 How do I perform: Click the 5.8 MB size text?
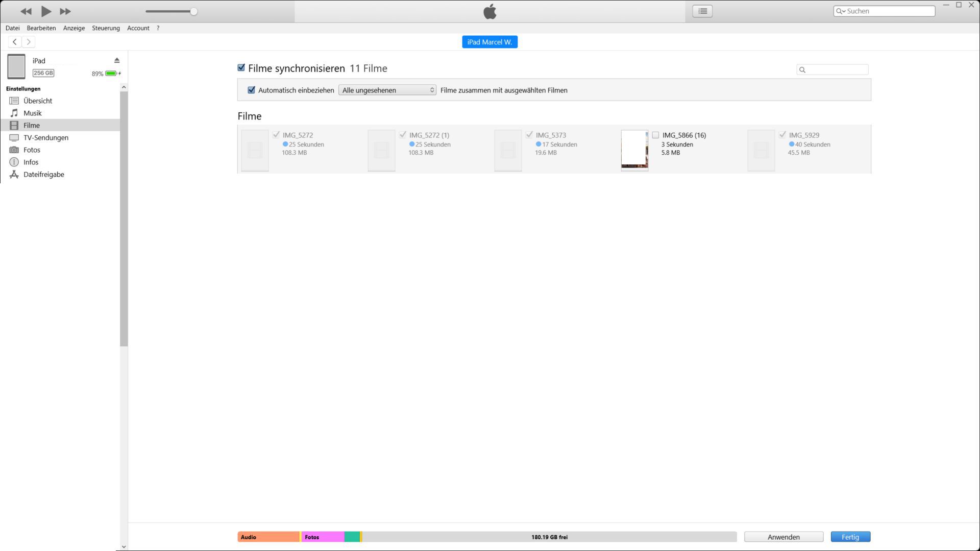[x=671, y=153]
